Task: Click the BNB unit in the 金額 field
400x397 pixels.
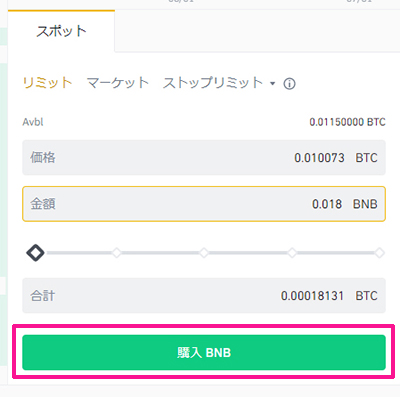Action: point(365,204)
